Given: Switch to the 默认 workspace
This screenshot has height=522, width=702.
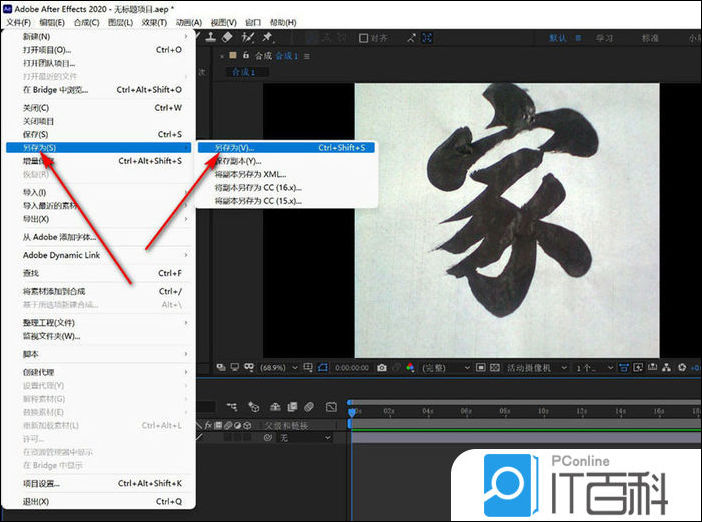Looking at the screenshot, I should (558, 38).
